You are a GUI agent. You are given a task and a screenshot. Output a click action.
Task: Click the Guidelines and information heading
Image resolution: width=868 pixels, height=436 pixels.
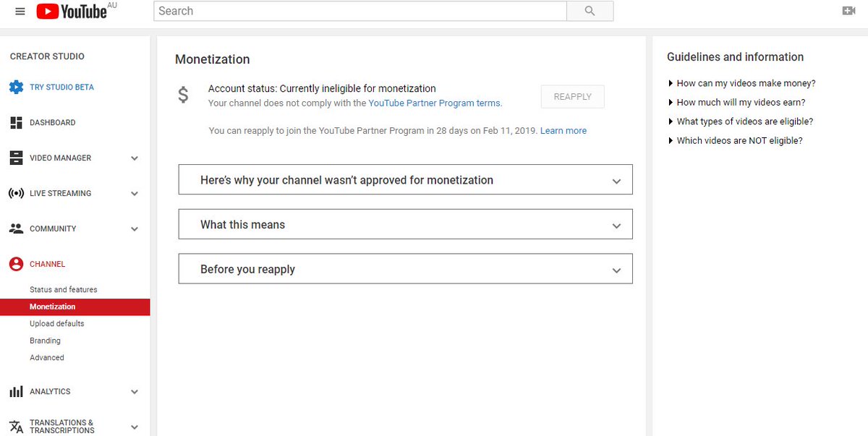[x=735, y=57]
